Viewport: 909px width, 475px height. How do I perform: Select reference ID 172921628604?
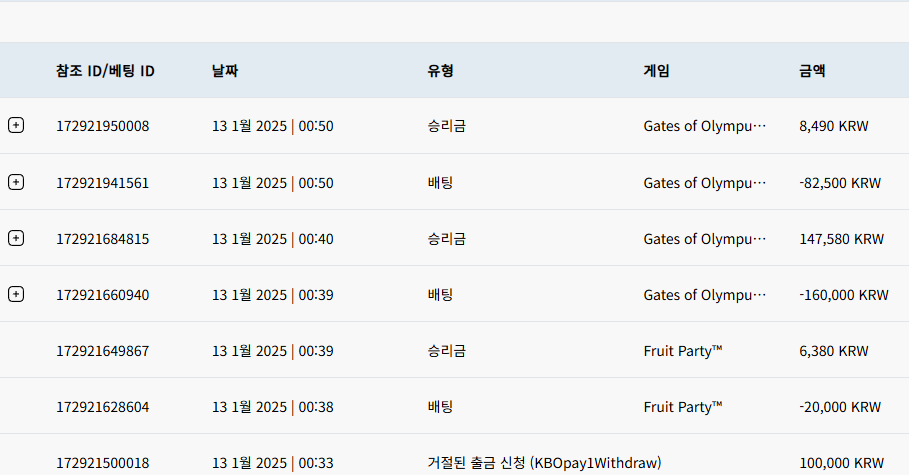click(103, 407)
